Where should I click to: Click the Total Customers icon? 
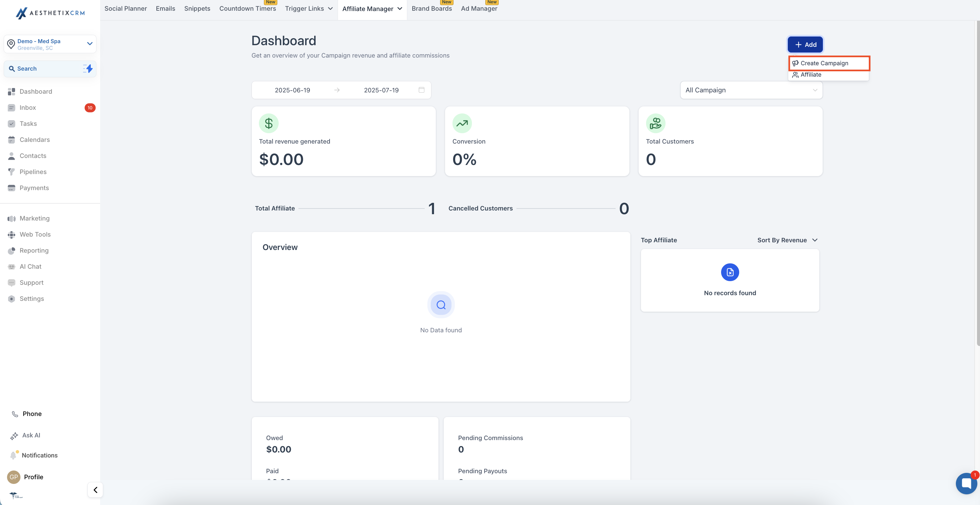(655, 123)
